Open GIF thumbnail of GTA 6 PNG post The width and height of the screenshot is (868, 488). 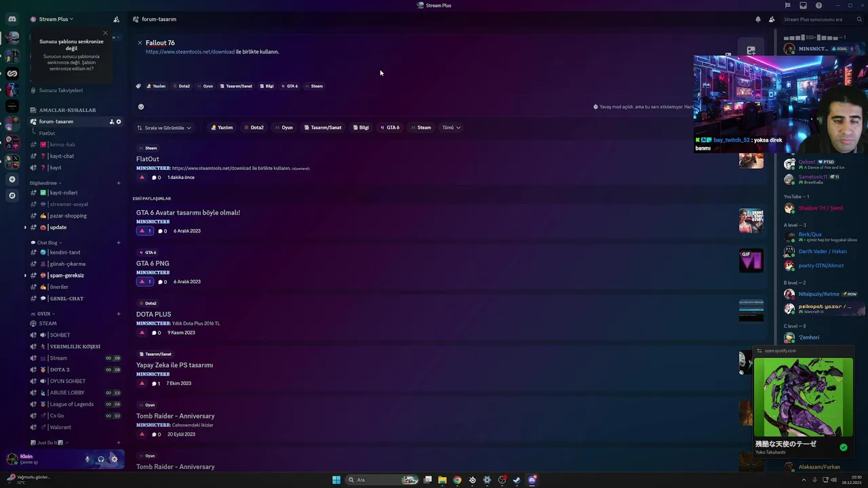tap(751, 260)
